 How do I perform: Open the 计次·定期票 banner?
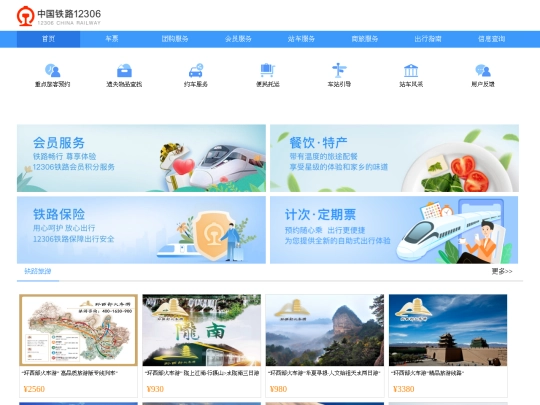point(394,230)
